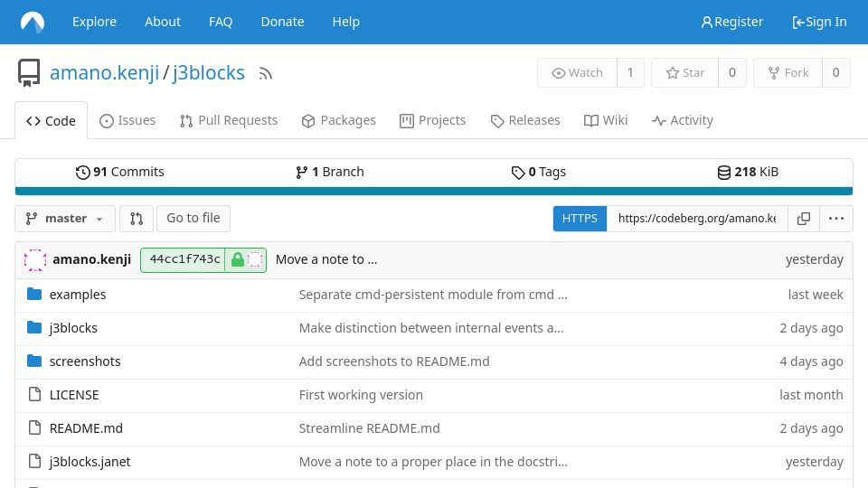Click the compare branches icon button
This screenshot has height=488, width=868.
137,219
